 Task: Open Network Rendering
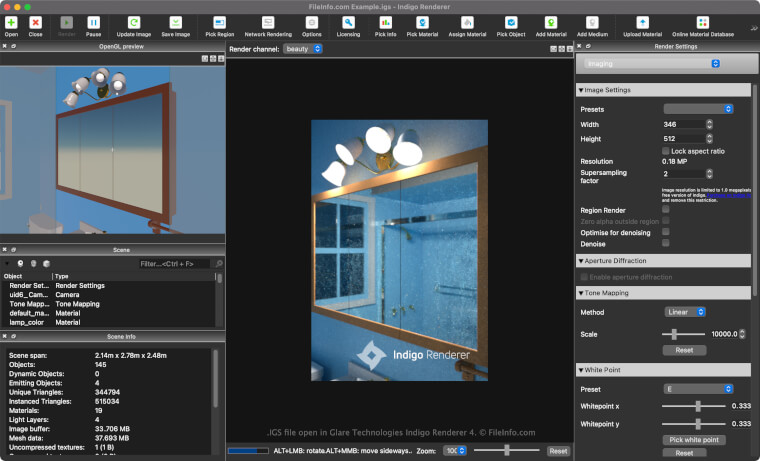[x=268, y=21]
